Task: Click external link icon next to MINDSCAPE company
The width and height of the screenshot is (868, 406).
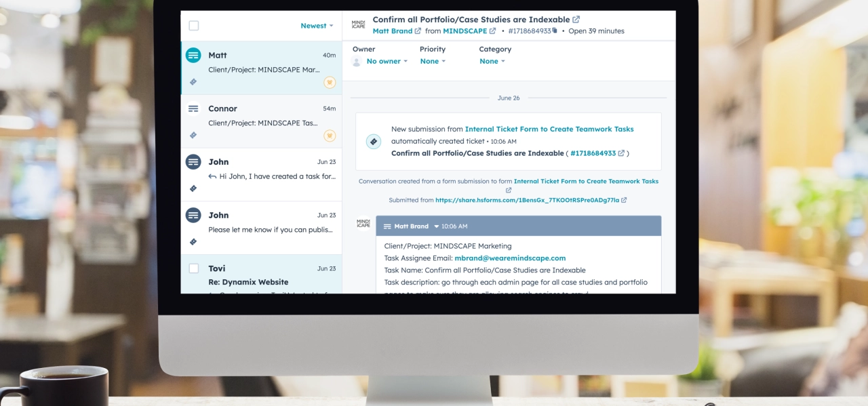Action: [x=493, y=31]
